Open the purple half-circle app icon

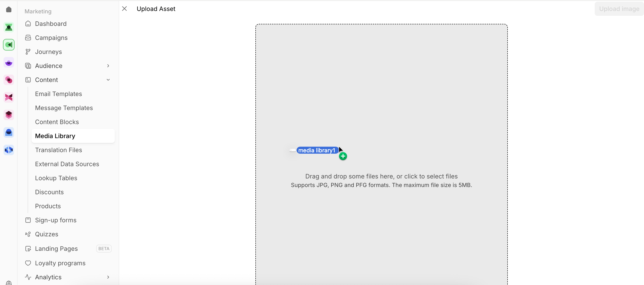(x=9, y=62)
